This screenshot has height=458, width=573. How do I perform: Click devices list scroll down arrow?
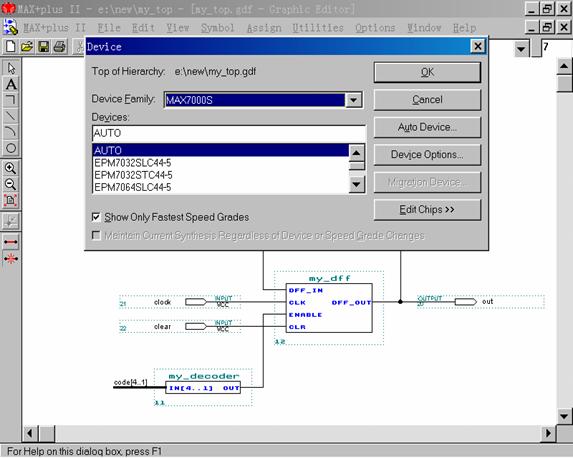click(x=356, y=185)
